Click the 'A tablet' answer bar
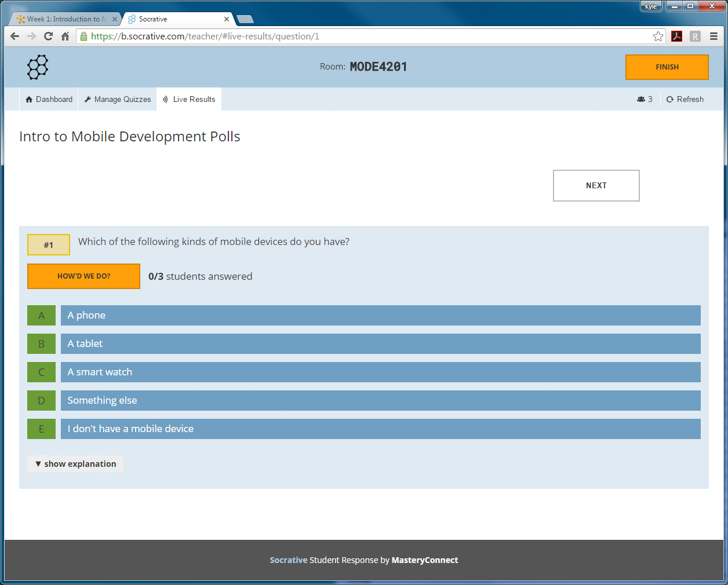The height and width of the screenshot is (585, 728). [x=381, y=344]
